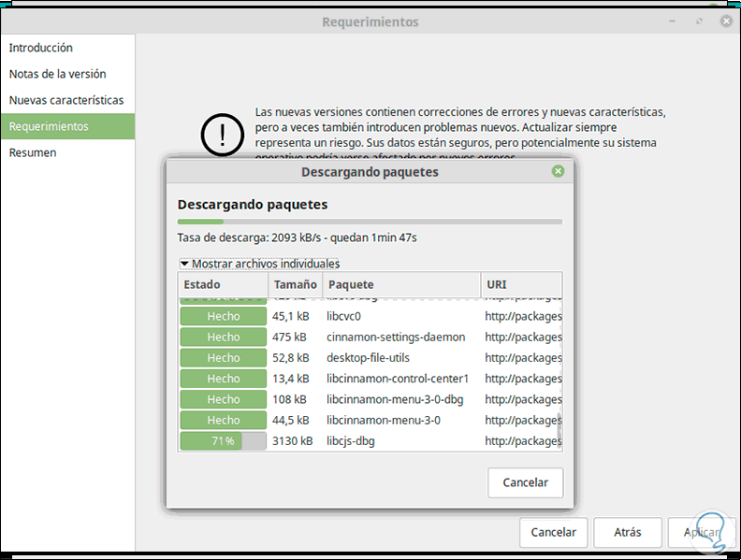Sort by Paquete column header
This screenshot has height=560, width=741.
click(401, 284)
